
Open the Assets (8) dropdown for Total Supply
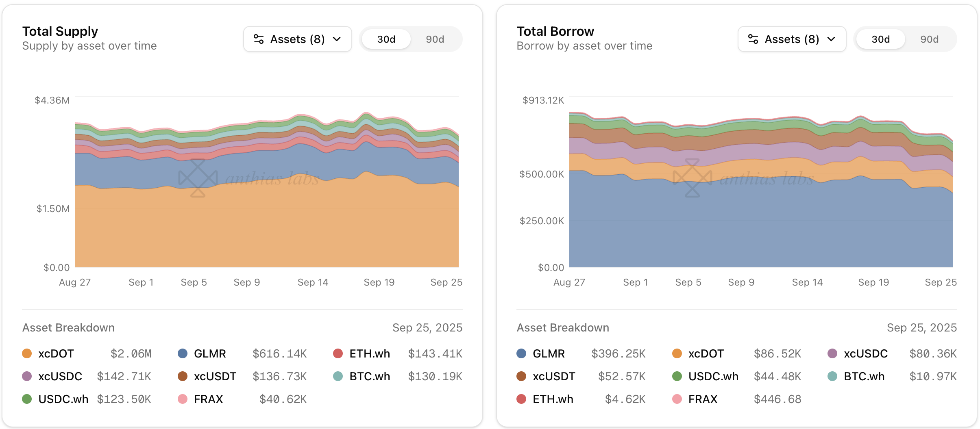(x=297, y=39)
